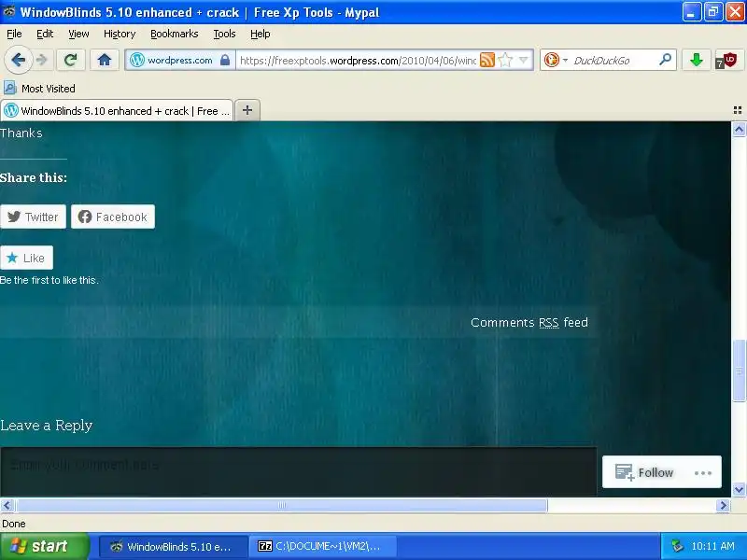Open the Tools menu
Screen dimensions: 747x560
point(224,34)
